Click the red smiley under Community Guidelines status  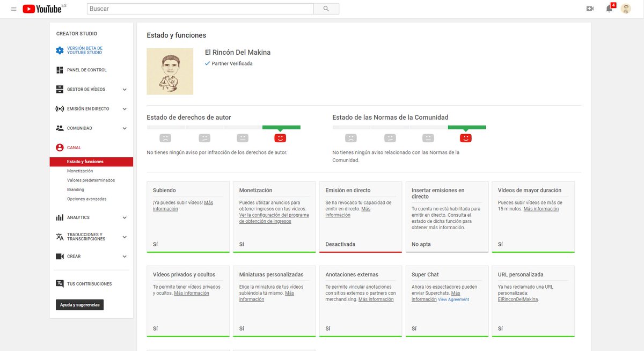[x=466, y=138]
